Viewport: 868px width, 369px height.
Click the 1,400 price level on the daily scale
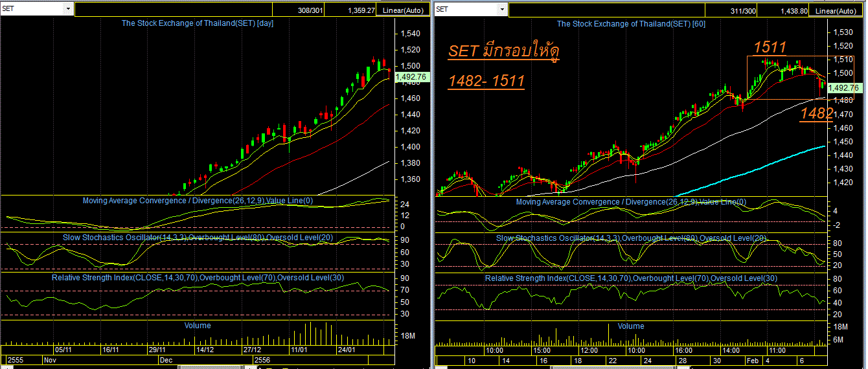[x=411, y=147]
